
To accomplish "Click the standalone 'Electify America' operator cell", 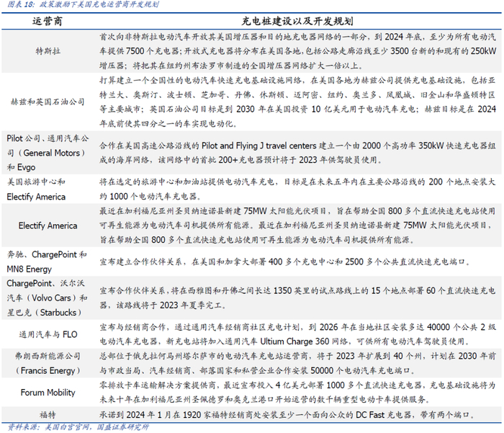I will [x=48, y=226].
